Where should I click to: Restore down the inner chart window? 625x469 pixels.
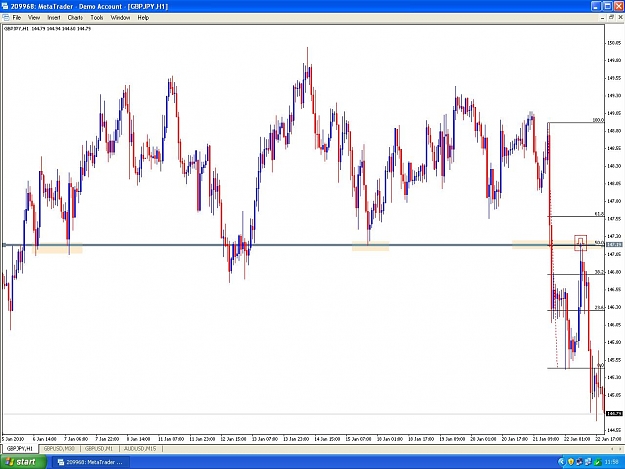[x=611, y=18]
